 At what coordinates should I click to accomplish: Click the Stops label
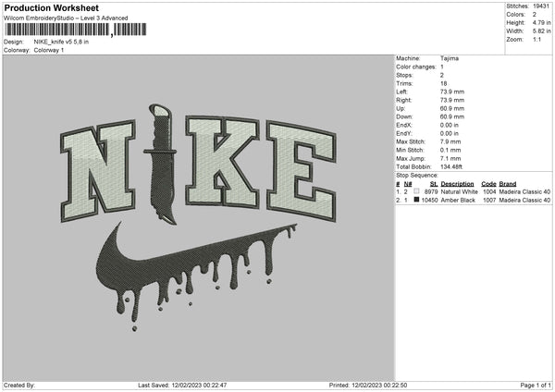tap(404, 76)
